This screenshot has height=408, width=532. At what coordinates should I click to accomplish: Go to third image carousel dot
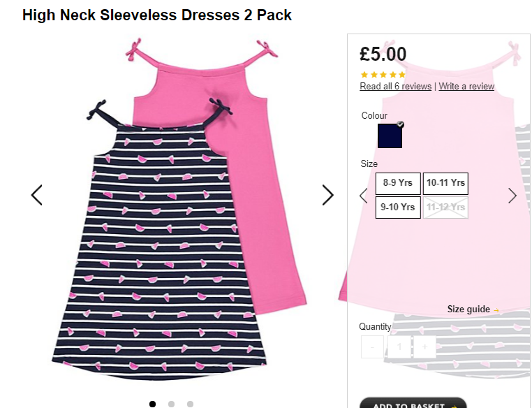click(190, 404)
